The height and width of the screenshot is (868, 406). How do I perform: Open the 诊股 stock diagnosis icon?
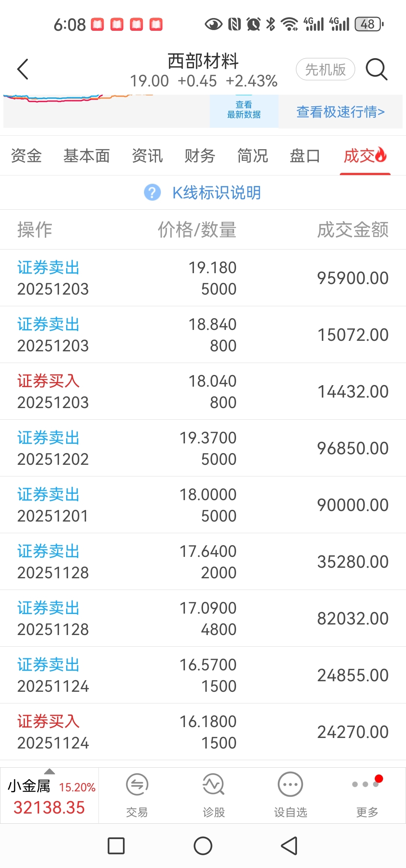click(x=214, y=784)
